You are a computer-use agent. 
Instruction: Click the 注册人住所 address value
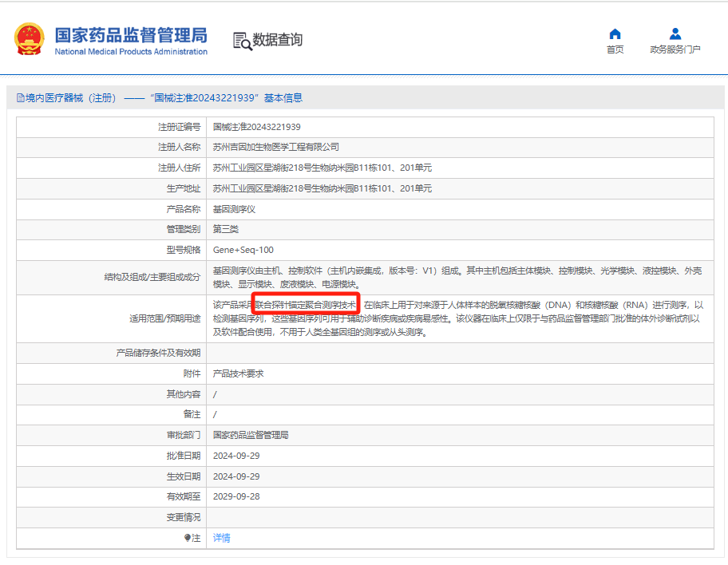[322, 168]
